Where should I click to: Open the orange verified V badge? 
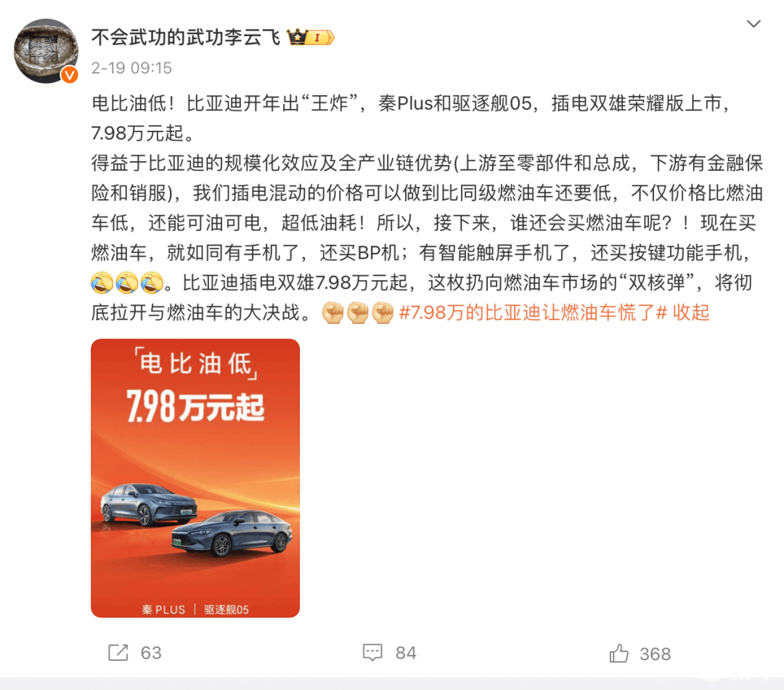70,75
